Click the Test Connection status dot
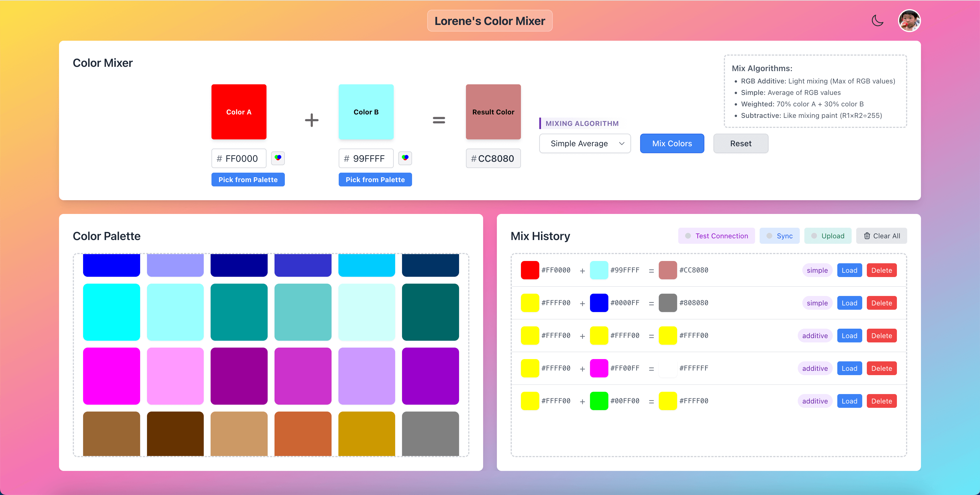The height and width of the screenshot is (495, 980). 688,236
